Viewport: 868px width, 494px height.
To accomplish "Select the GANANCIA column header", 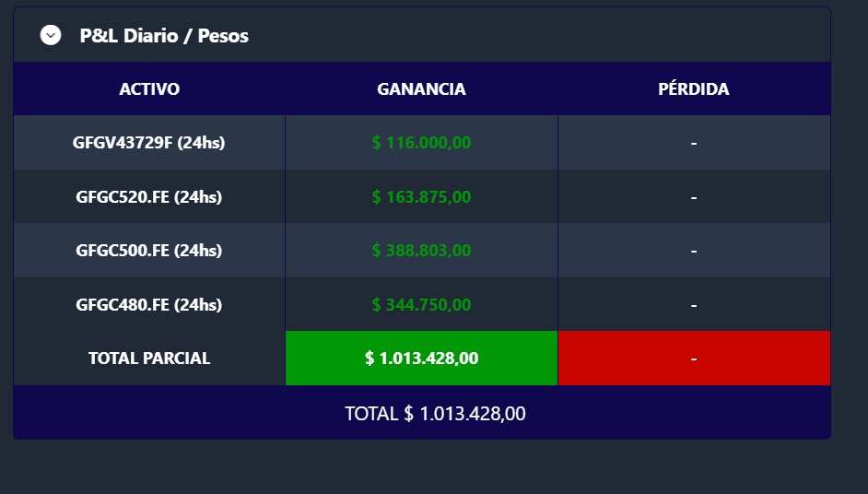I will coord(421,89).
